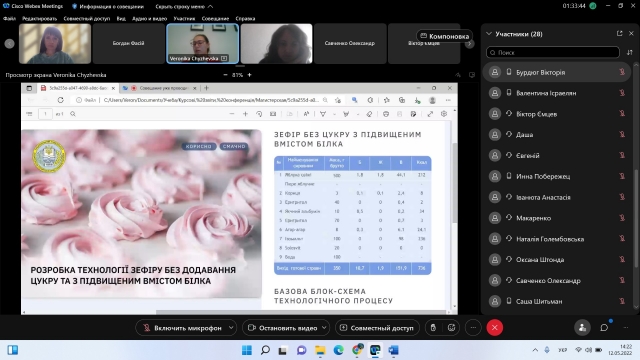Select participant Саша Шитьман
This screenshot has height=360, width=640.
557,301
